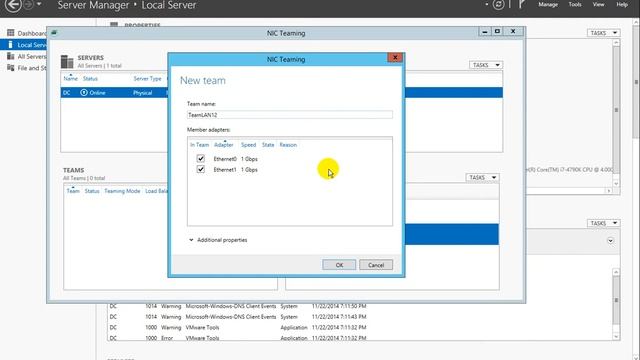Select the Ethernet0 adapter name
Viewport: 640px width, 360px height.
click(x=225, y=159)
